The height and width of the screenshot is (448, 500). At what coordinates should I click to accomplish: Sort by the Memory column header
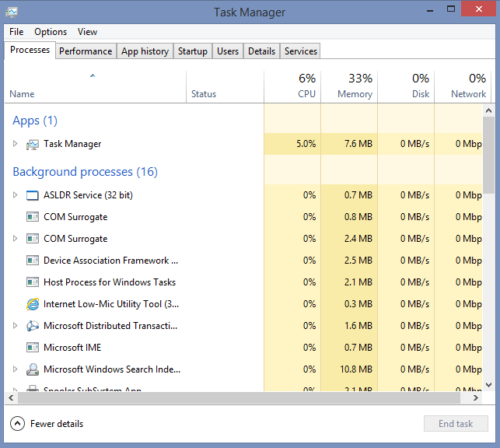349,87
